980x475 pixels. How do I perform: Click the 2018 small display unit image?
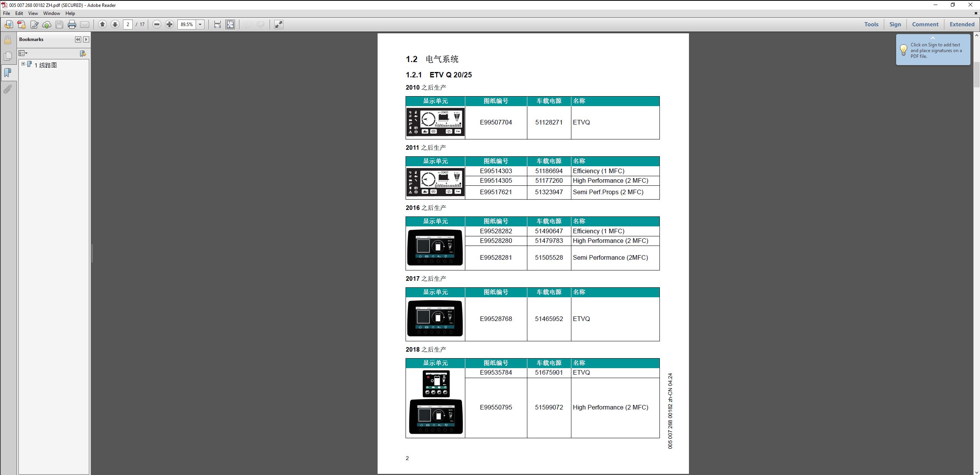[436, 383]
